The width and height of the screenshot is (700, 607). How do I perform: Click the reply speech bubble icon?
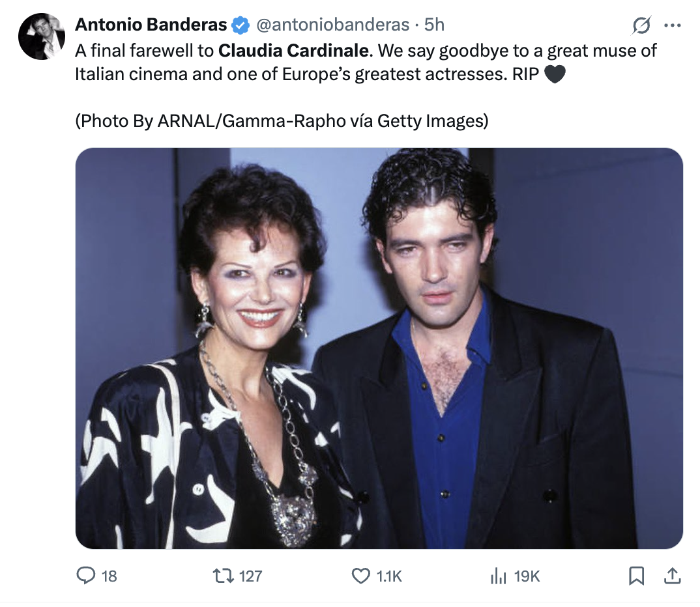87,576
